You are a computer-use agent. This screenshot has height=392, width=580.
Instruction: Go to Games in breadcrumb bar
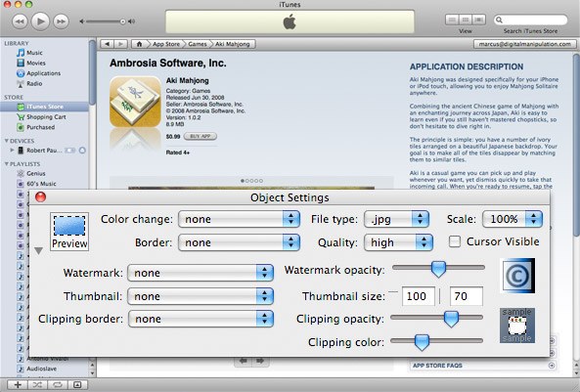198,44
